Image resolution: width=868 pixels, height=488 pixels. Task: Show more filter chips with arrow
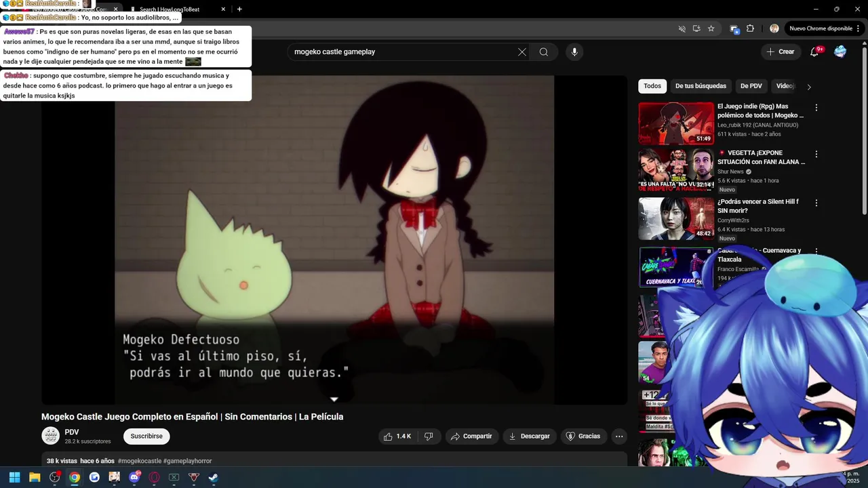click(808, 87)
